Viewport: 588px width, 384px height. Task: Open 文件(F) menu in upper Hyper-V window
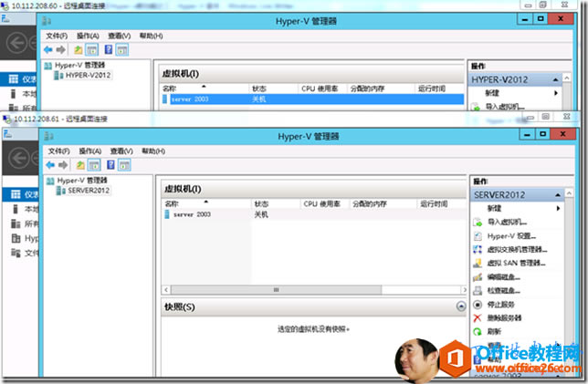pos(57,36)
